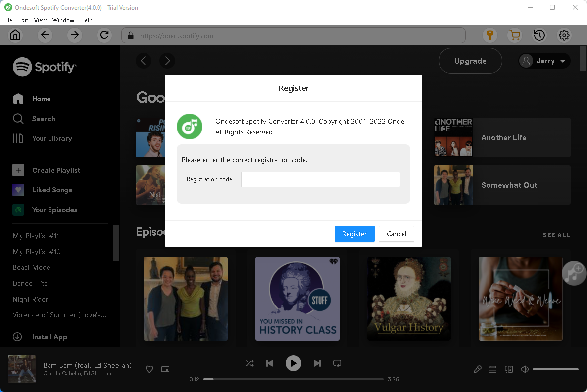Open conversion history clock icon

(539, 35)
